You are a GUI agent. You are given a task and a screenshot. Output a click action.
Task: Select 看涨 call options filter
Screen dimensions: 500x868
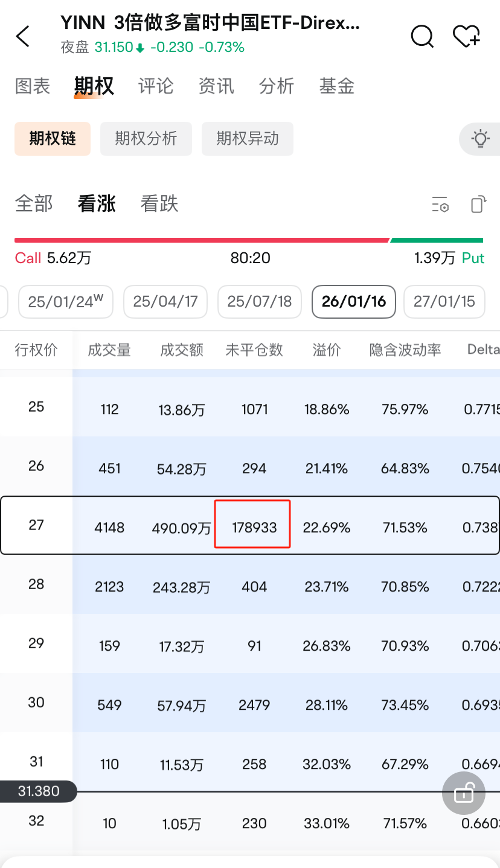(97, 204)
